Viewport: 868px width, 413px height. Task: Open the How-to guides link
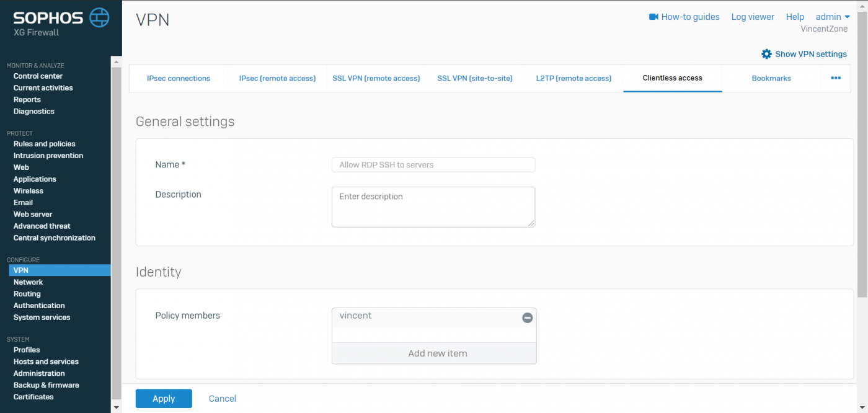tap(690, 17)
